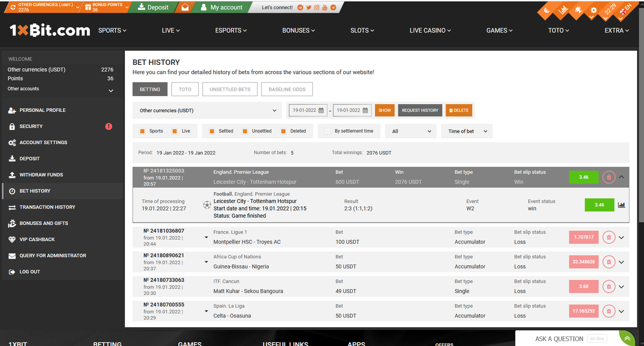This screenshot has height=346, width=644.
Task: Open the statistics bar chart ribbon icon
Action: [x=563, y=10]
